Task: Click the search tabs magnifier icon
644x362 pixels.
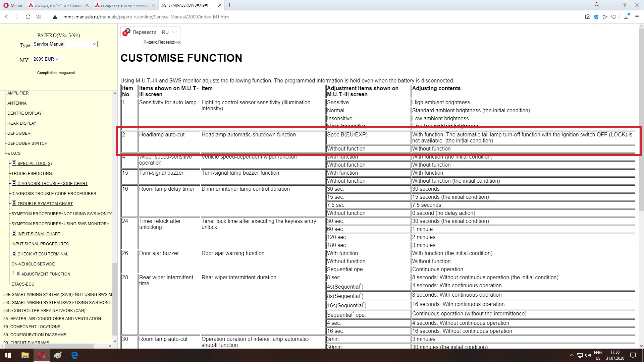Action: (x=597, y=5)
